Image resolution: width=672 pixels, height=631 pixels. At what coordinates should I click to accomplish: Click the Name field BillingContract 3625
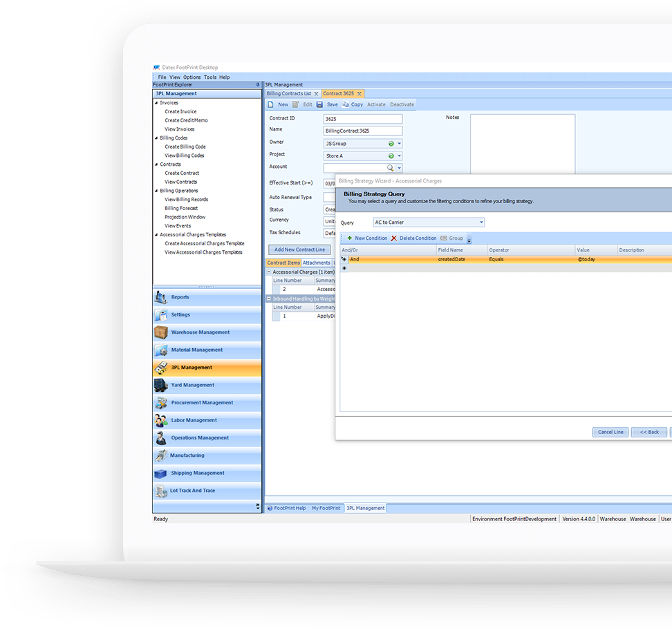[362, 131]
